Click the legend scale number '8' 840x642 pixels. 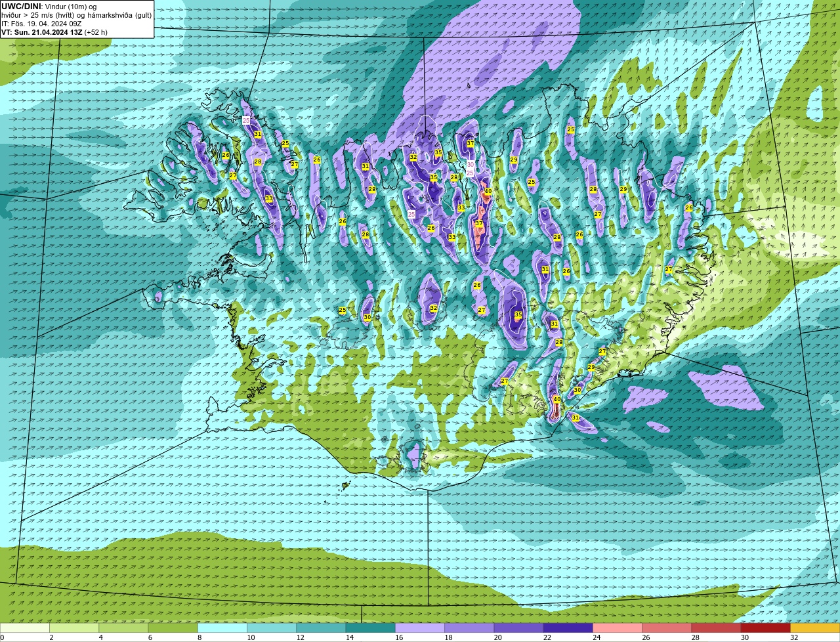tap(199, 637)
